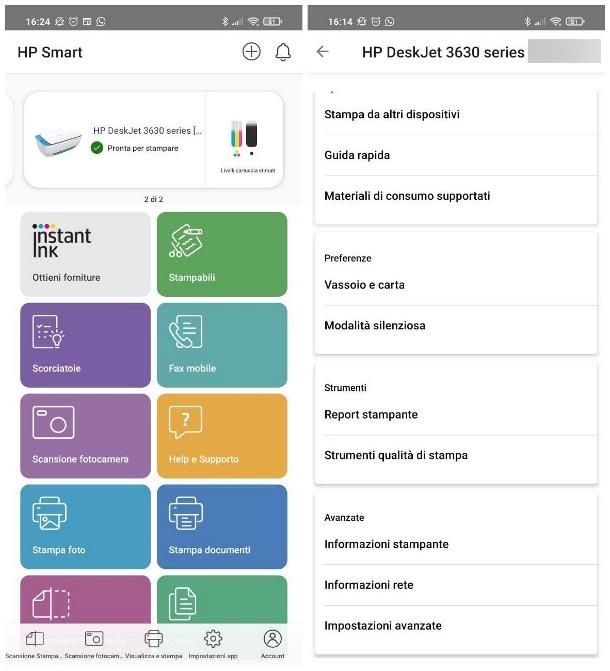Tap the battery icon in the 16:14 status bar
The width and height of the screenshot is (610, 671).
pyautogui.click(x=575, y=21)
